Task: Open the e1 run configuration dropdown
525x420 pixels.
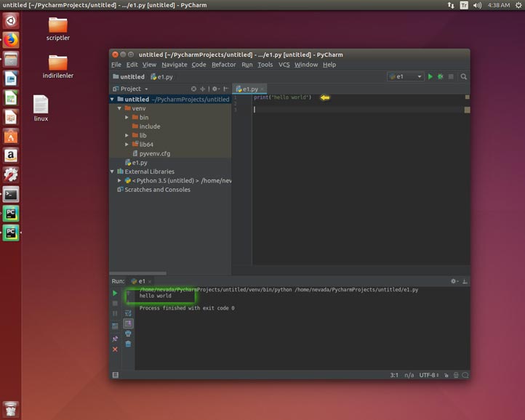Action: pyautogui.click(x=406, y=76)
